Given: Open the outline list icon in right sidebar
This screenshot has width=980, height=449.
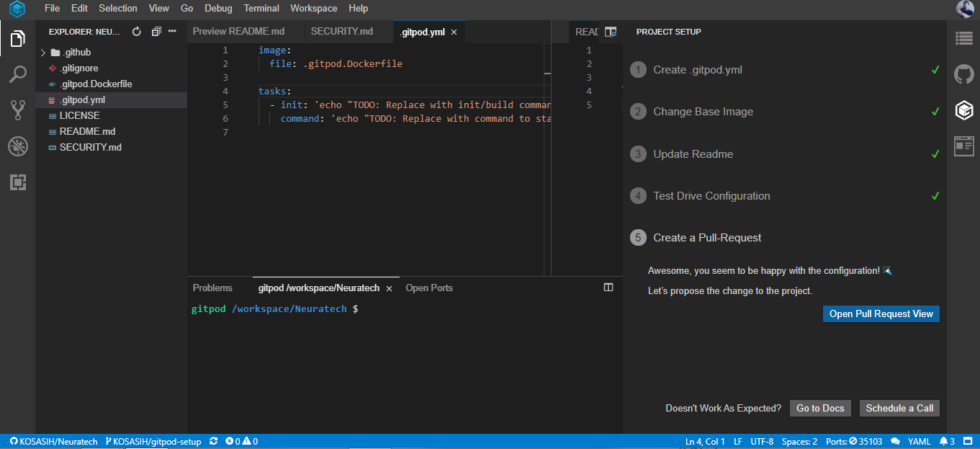Looking at the screenshot, I should pos(963,38).
